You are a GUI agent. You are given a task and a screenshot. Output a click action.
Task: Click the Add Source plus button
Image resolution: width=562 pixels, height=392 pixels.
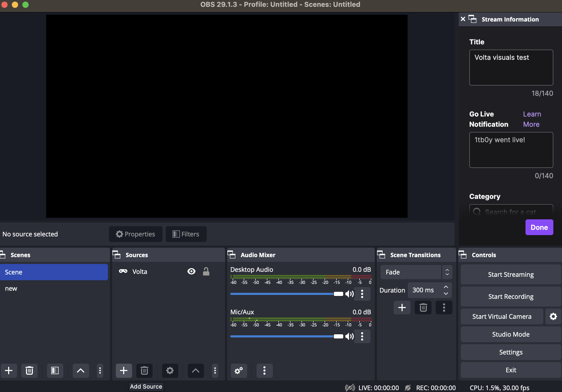(x=124, y=370)
